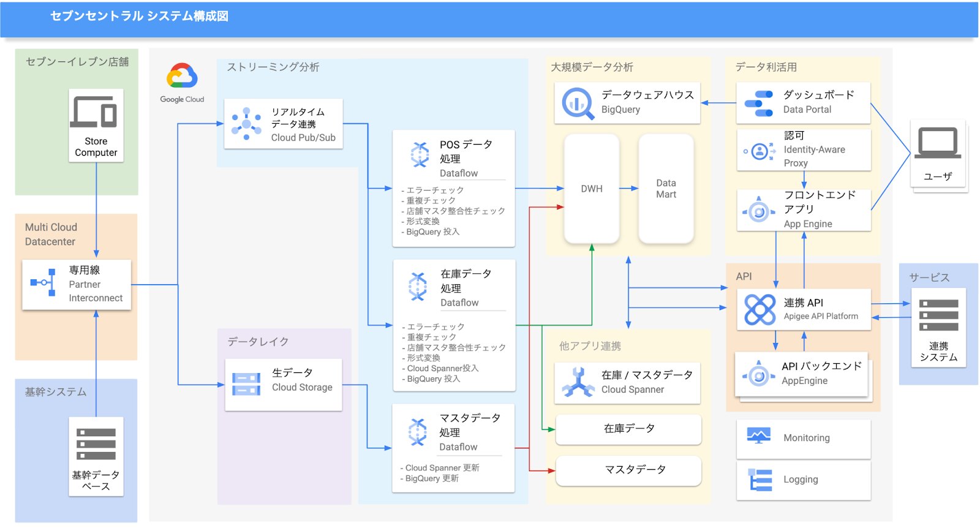
Task: Click the リアルタイムデータ連携 text
Action: tap(298, 118)
